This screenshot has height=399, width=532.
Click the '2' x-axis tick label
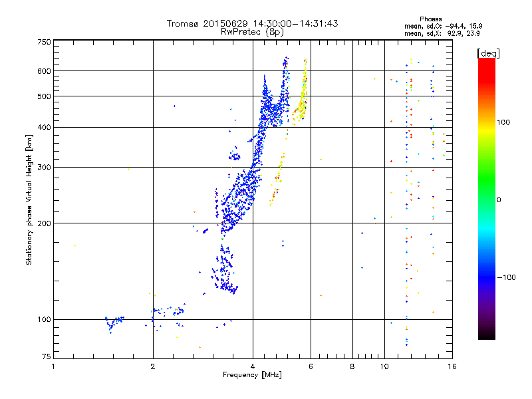[x=153, y=366]
